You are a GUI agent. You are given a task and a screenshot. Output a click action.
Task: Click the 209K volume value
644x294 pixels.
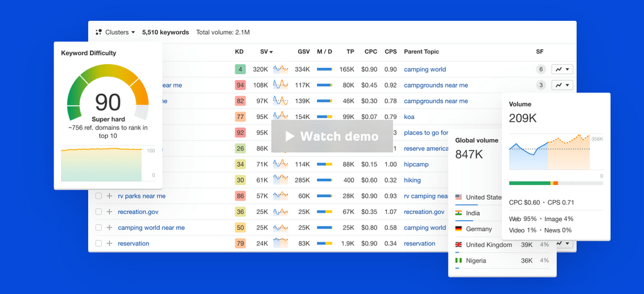pyautogui.click(x=523, y=118)
